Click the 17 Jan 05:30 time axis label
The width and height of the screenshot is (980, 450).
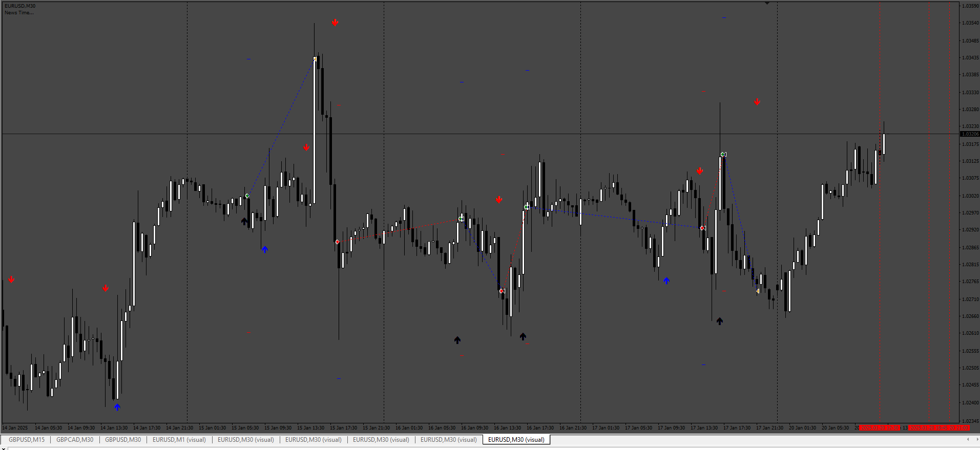[638, 427]
